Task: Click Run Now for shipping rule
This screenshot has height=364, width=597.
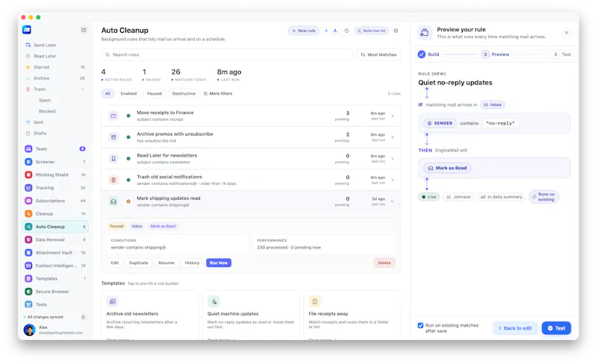Action: (219, 263)
